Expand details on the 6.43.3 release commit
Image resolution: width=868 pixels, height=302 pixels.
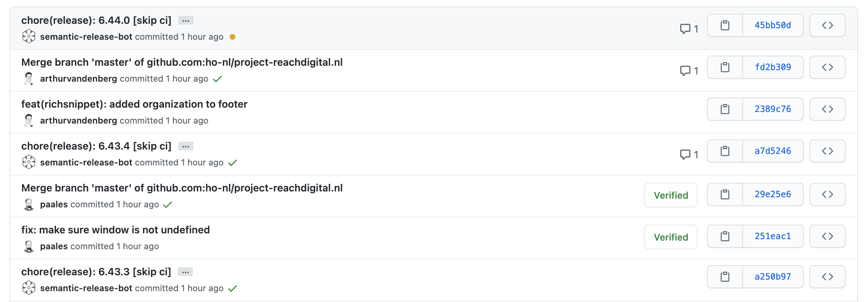click(186, 272)
